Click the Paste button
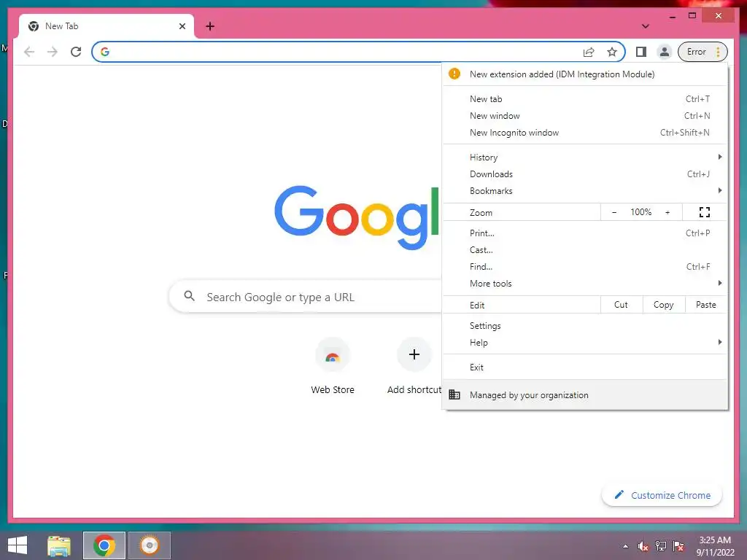Screen dimensions: 747x560 tap(706, 305)
